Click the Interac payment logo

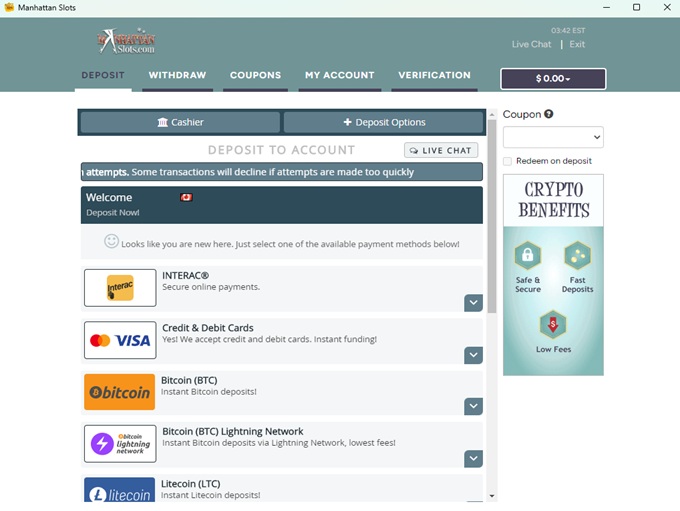coord(120,288)
